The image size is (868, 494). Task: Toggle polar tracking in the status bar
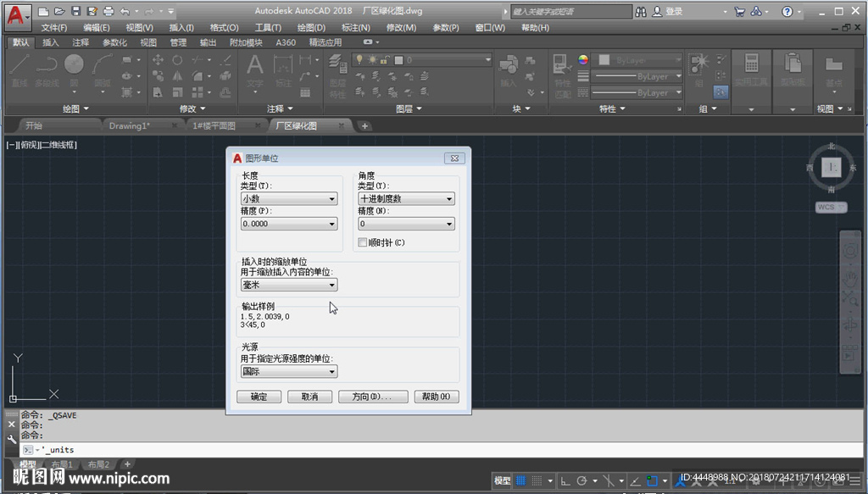click(581, 480)
